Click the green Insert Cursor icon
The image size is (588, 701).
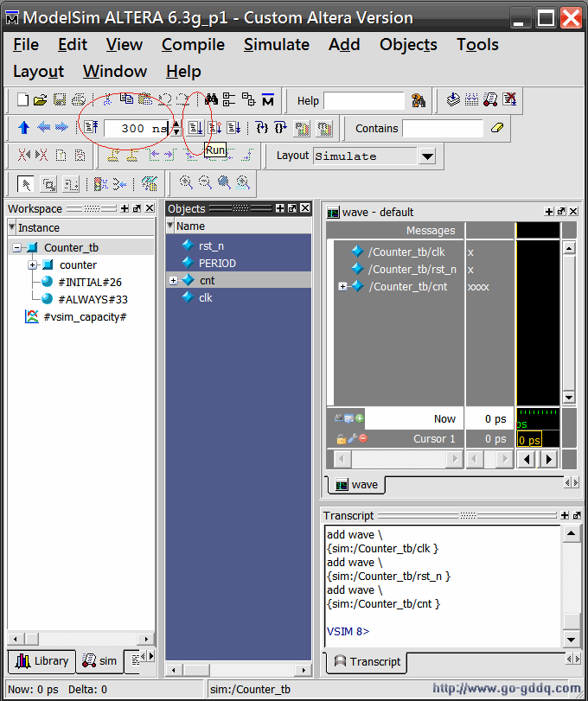360,418
